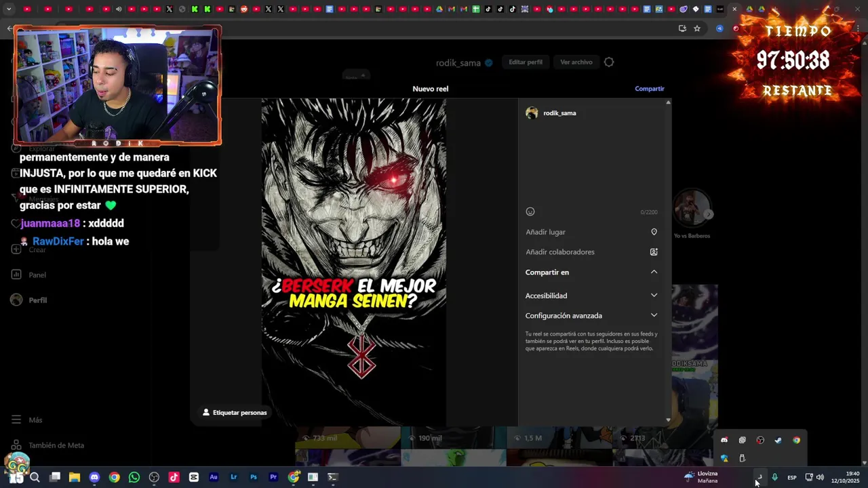Open the volume control in the system tray

pos(820,477)
